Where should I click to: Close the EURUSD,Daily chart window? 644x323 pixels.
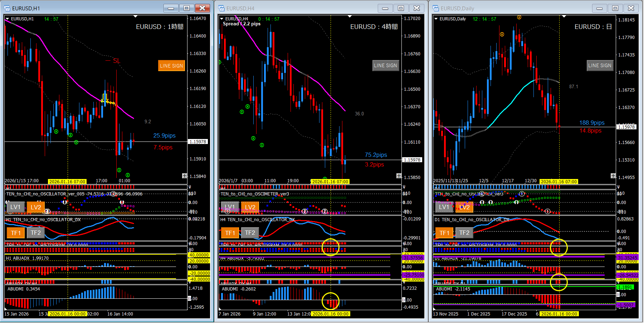click(631, 8)
